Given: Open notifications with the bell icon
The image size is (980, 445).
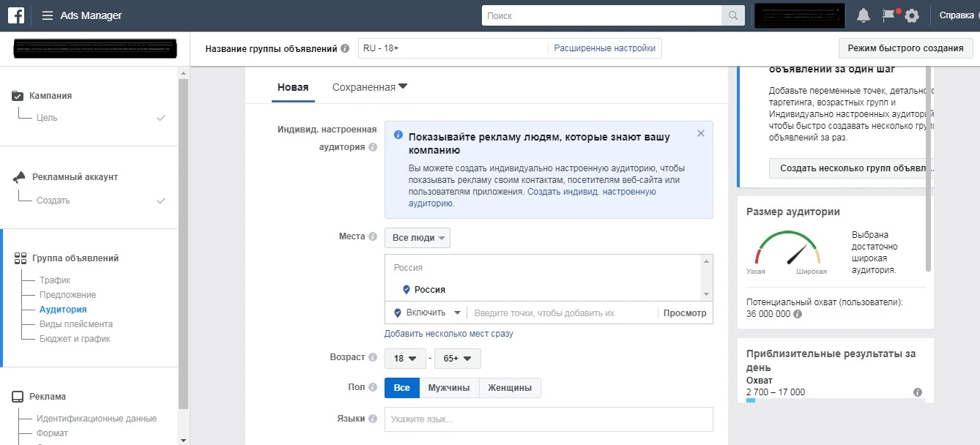Looking at the screenshot, I should click(x=863, y=15).
